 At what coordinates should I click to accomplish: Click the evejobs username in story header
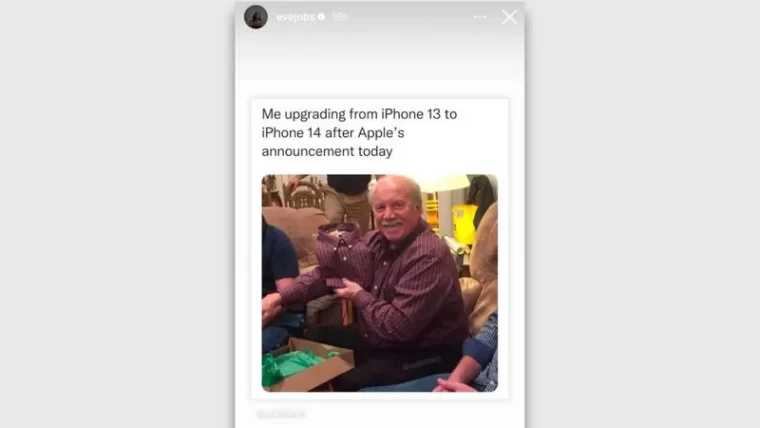[x=296, y=17]
